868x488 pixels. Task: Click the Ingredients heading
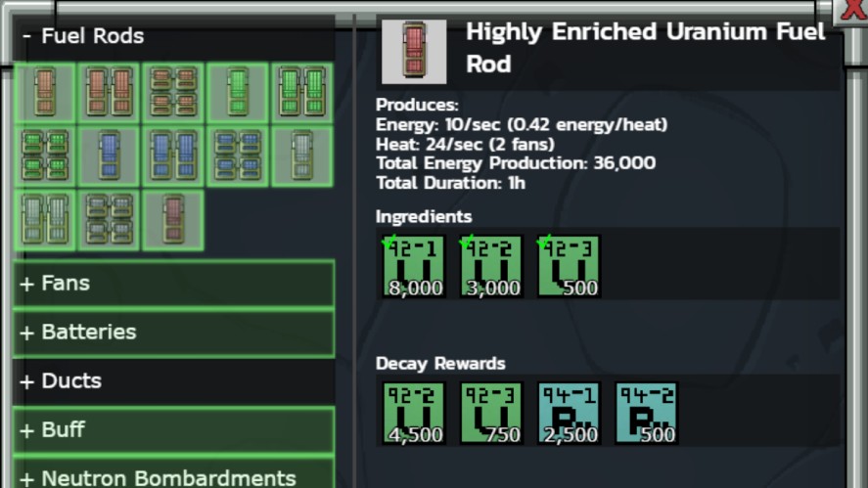coord(424,217)
